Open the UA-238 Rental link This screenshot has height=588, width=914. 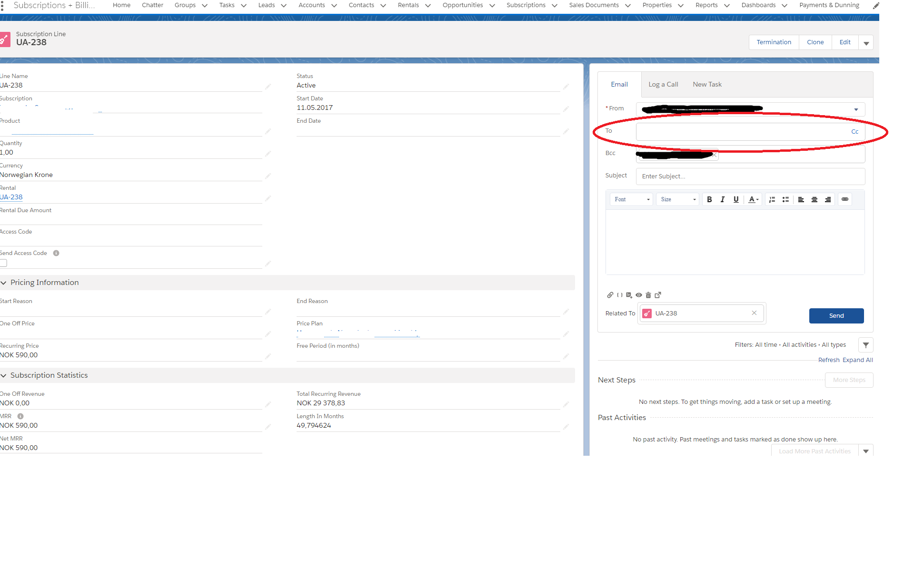pyautogui.click(x=11, y=197)
